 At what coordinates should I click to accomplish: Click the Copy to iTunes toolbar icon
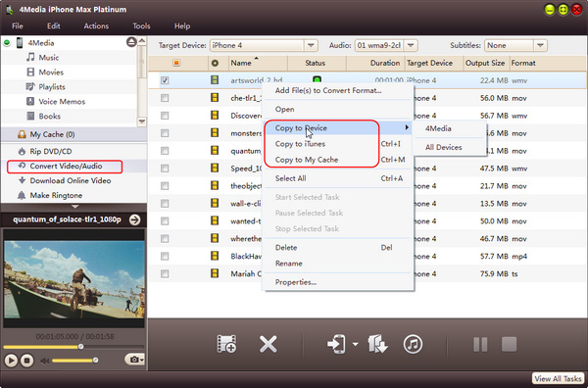point(413,344)
